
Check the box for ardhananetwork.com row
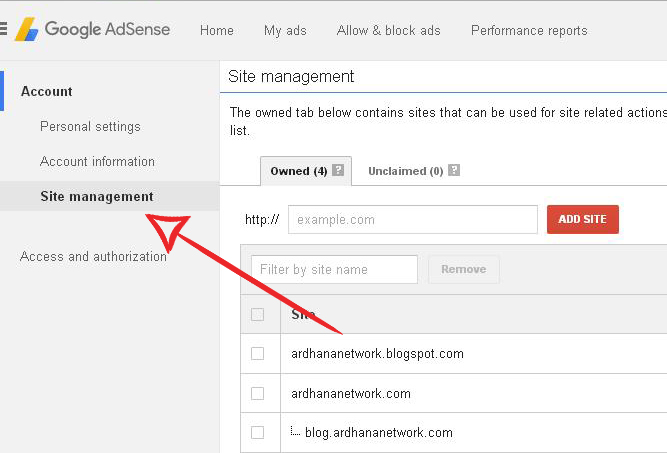(257, 393)
